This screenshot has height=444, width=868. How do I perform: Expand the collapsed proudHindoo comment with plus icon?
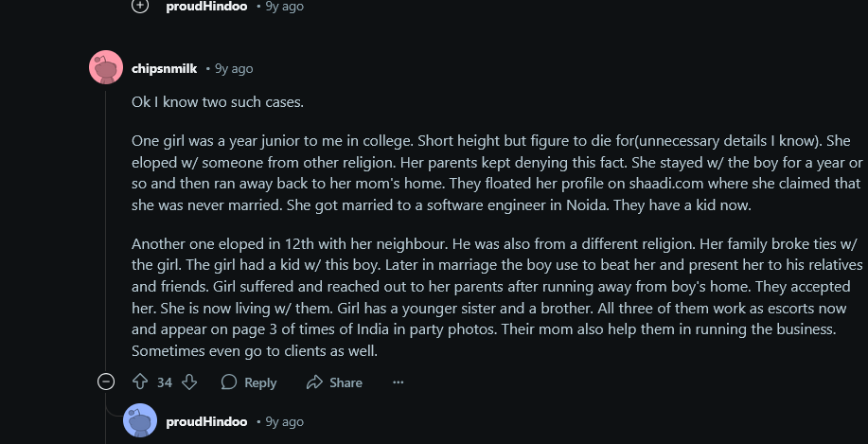(141, 6)
